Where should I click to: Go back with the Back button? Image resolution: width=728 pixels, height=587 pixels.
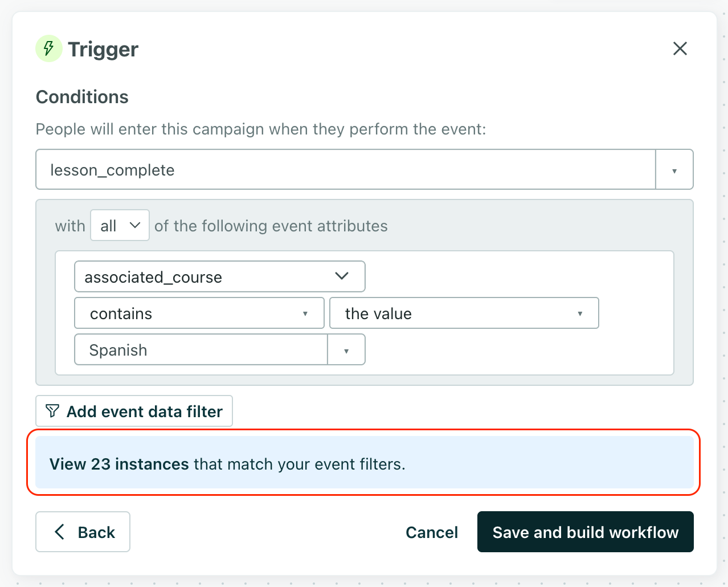point(83,532)
